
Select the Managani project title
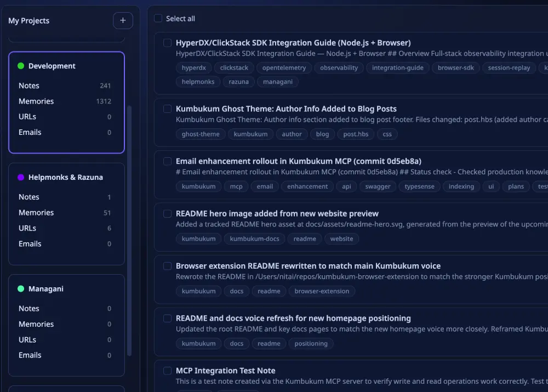(x=46, y=289)
